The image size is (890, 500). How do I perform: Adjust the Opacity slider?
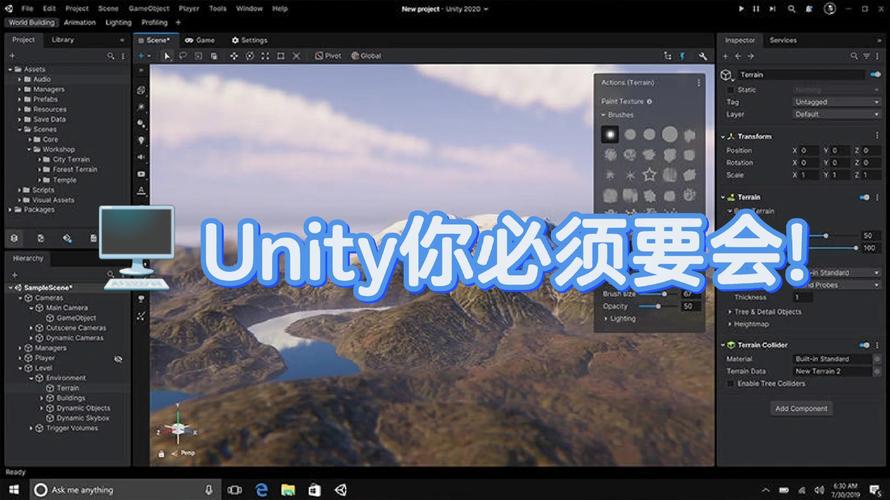tap(658, 306)
